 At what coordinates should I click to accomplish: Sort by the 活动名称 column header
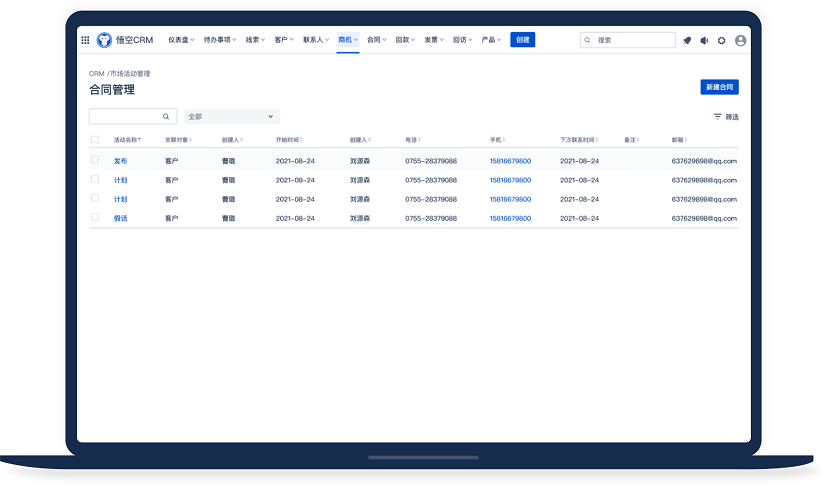click(x=127, y=140)
